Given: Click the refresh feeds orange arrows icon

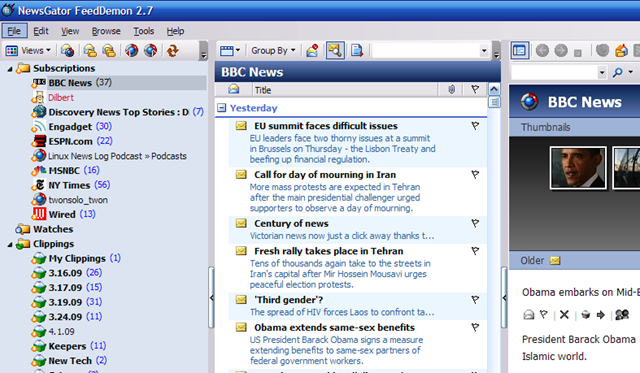Looking at the screenshot, I should [173, 51].
